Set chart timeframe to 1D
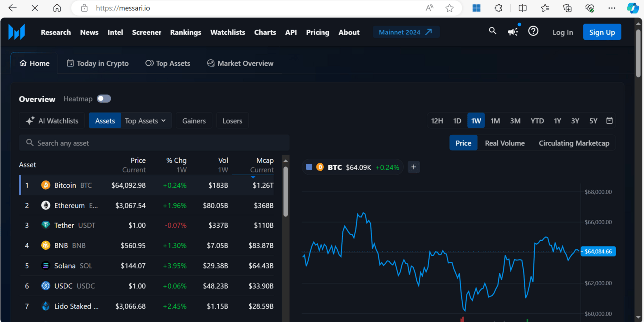644x322 pixels. click(x=457, y=121)
